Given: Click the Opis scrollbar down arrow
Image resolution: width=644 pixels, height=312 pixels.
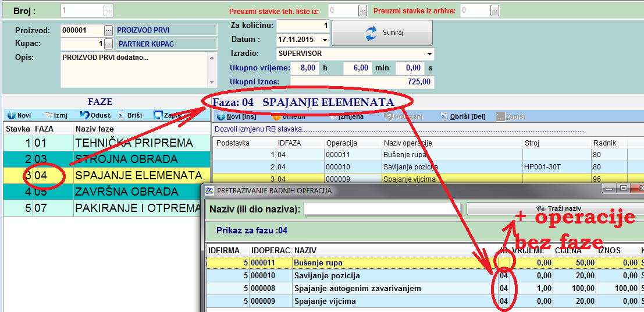Looking at the screenshot, I should click(x=212, y=82).
